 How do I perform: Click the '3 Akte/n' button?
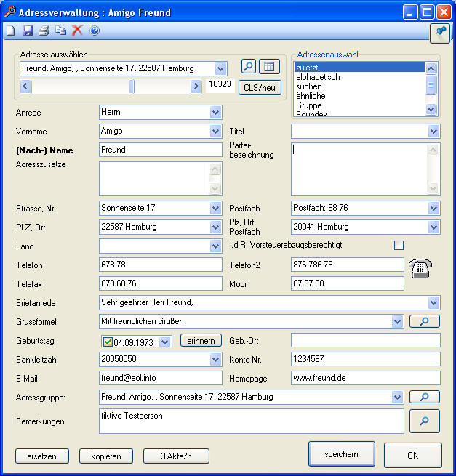pos(175,456)
